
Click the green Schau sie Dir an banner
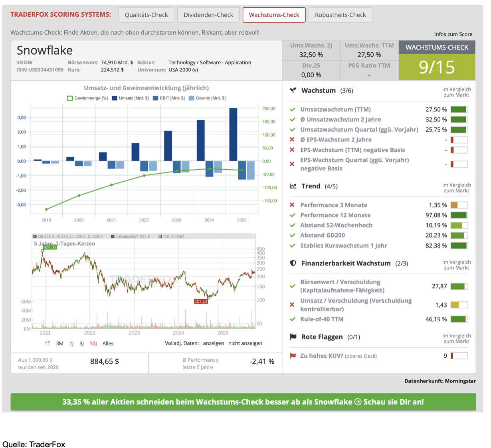[x=243, y=402]
